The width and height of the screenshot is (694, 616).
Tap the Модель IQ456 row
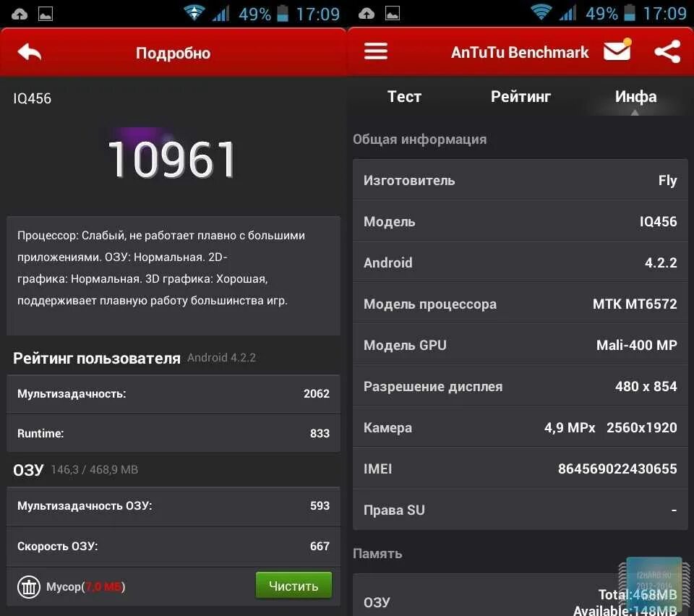[520, 221]
